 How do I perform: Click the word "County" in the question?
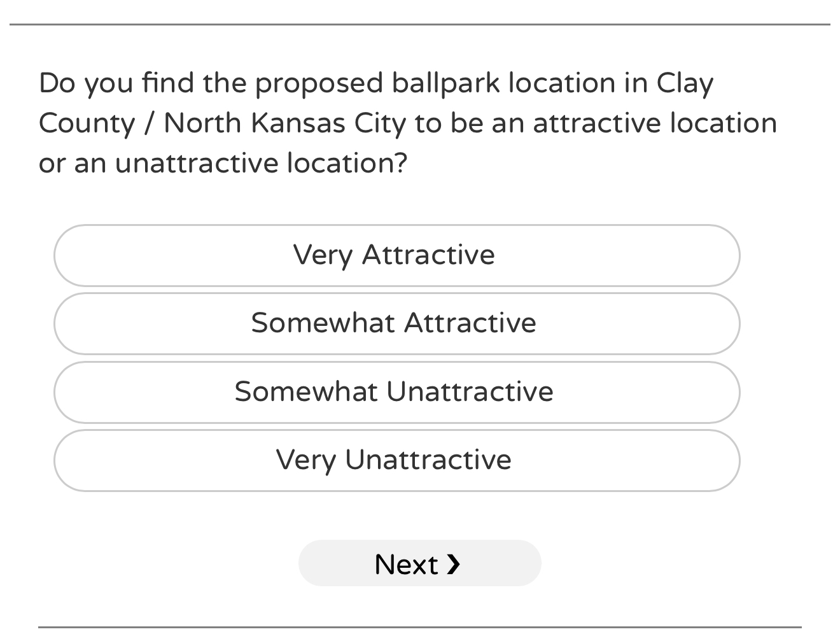(x=87, y=123)
